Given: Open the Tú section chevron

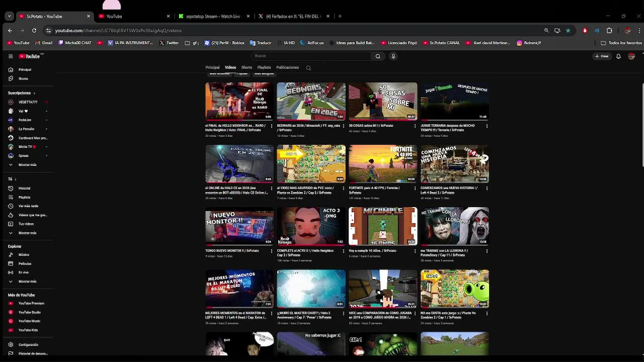Looking at the screenshot, I should pyautogui.click(x=16, y=179).
